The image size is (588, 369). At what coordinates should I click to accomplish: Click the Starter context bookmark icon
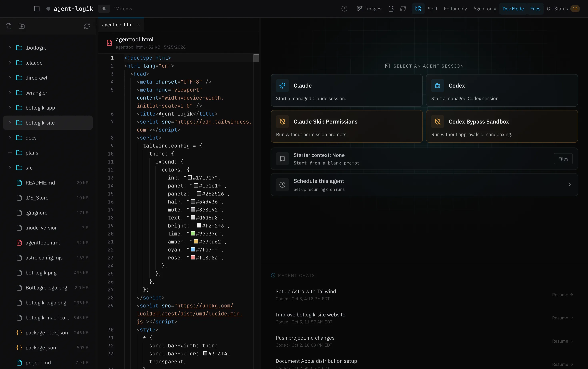(282, 159)
